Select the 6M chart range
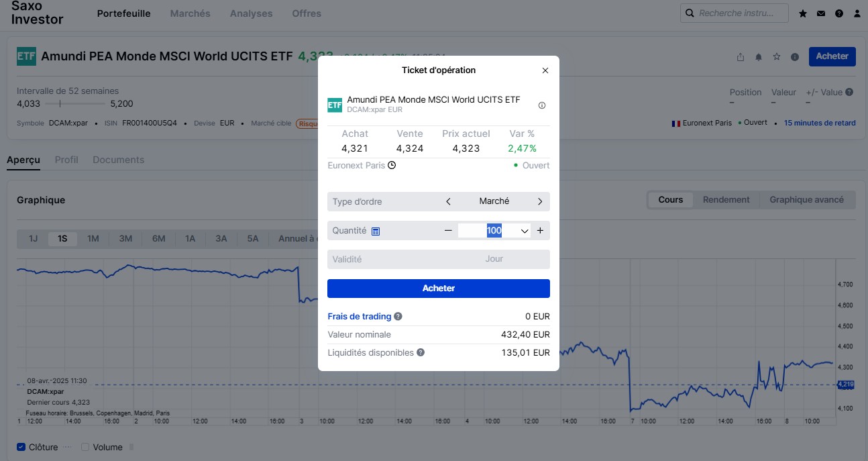Viewport: 868px width, 461px height. point(158,238)
